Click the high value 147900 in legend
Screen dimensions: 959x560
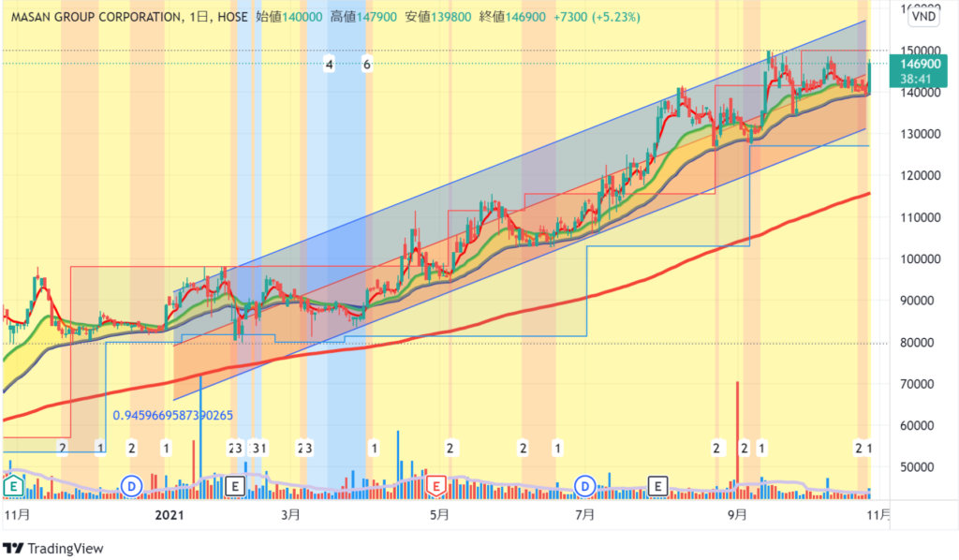coord(376,17)
